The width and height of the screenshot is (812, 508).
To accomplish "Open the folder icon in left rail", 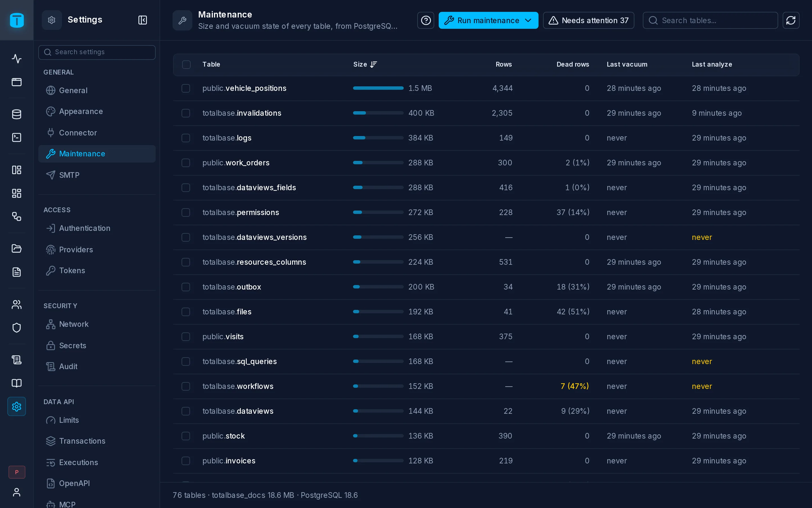I will (x=16, y=249).
